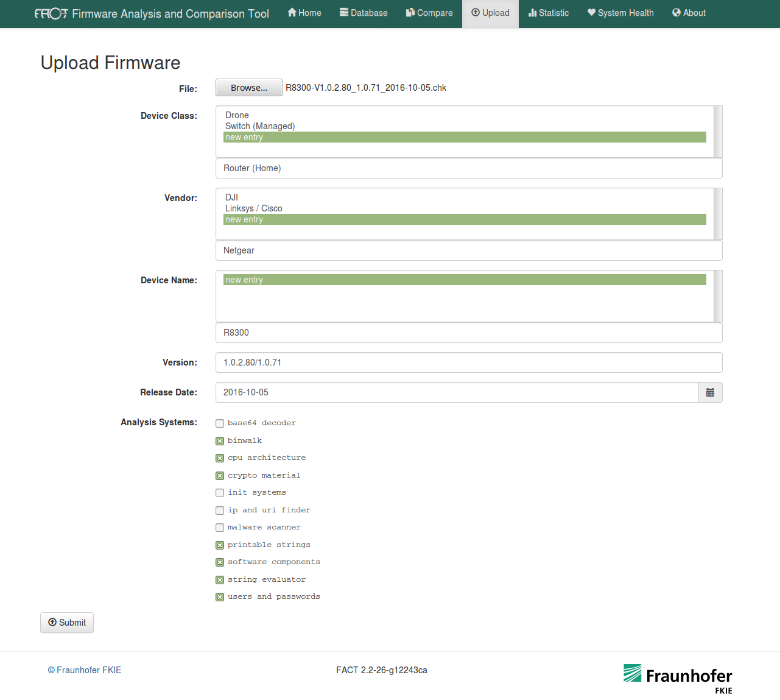Toggle the cpu architecture checkbox

(220, 458)
